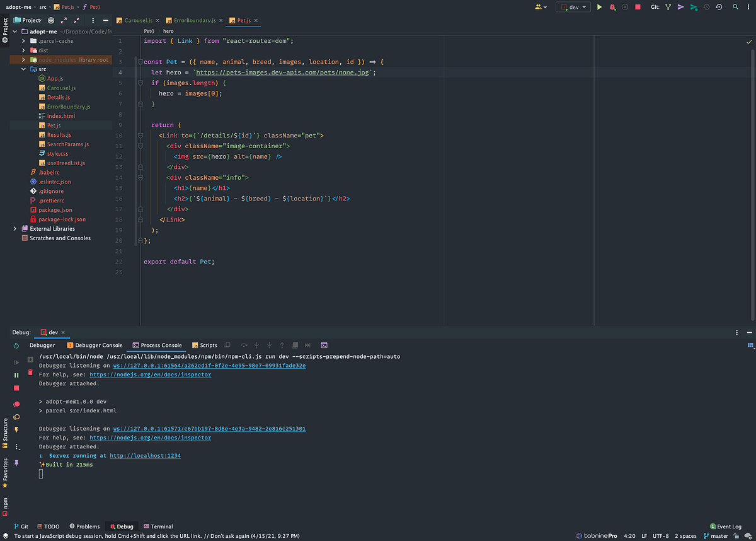Stop the running process with the red square icon

coord(638,7)
